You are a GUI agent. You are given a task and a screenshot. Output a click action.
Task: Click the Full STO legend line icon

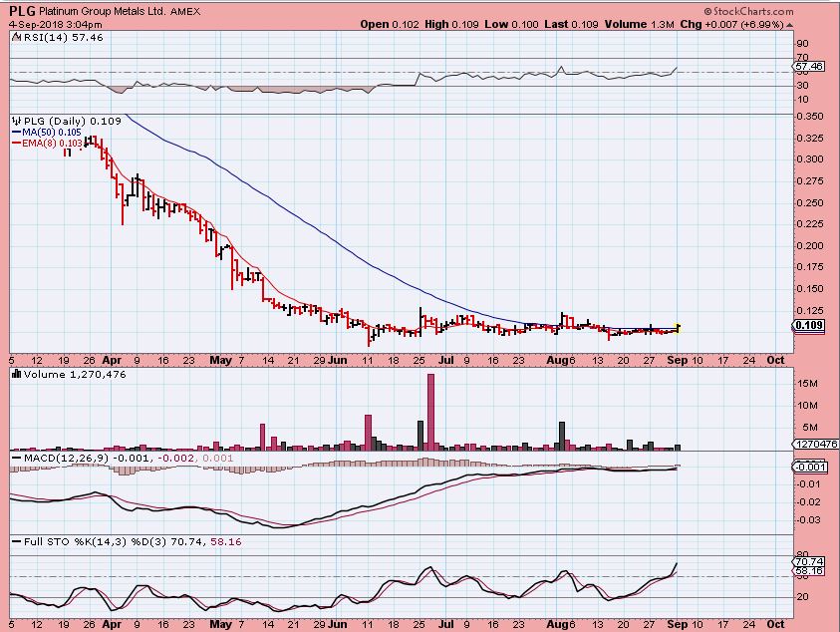[16, 542]
